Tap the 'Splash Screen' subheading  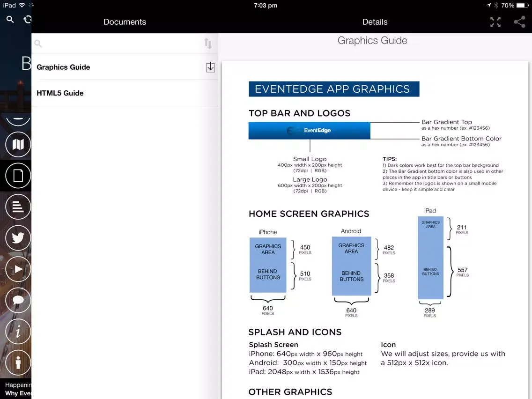point(273,345)
